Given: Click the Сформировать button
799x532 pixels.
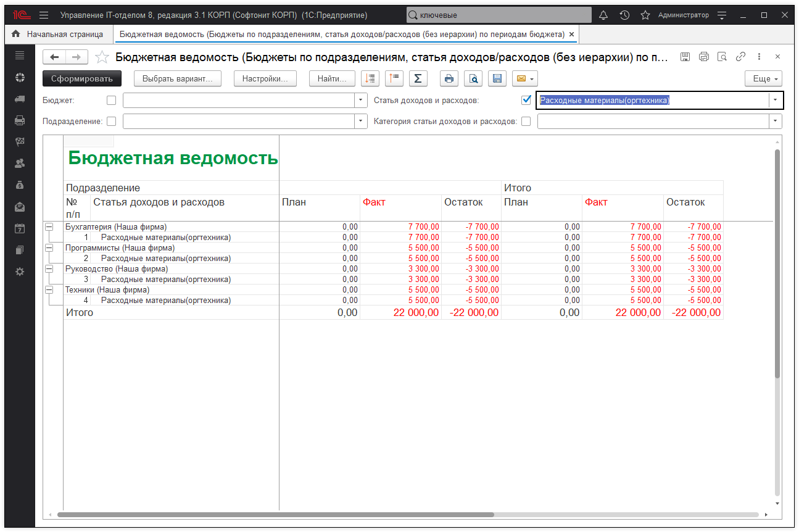Looking at the screenshot, I should click(x=82, y=78).
